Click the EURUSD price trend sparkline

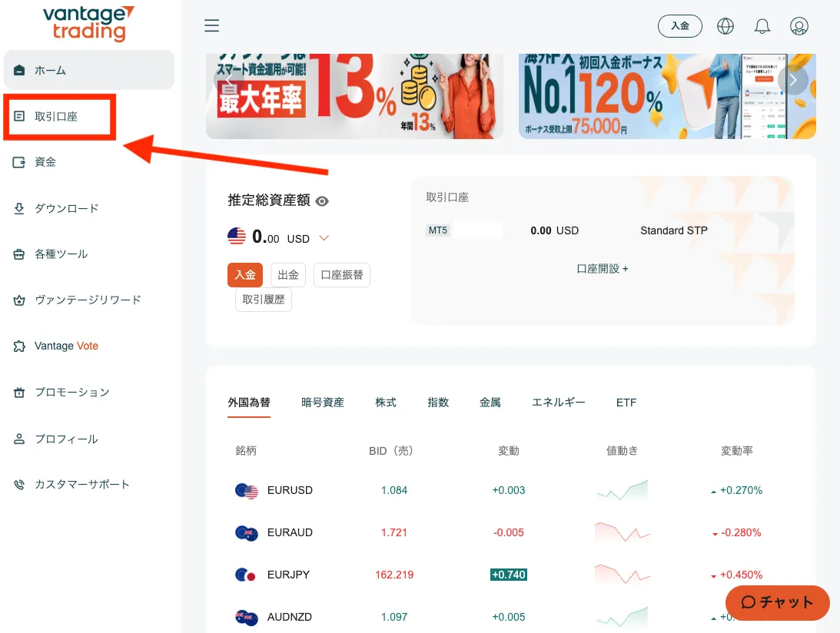[622, 490]
